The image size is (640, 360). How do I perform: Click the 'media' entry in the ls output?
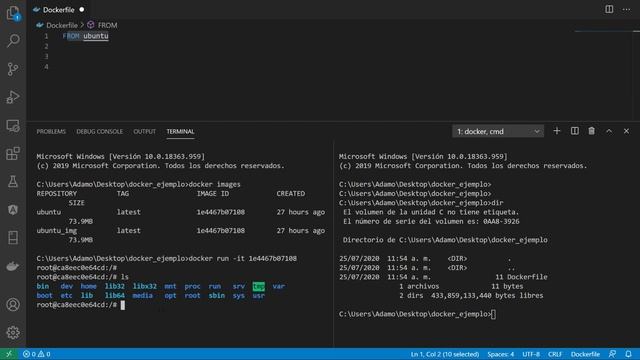[x=142, y=296]
